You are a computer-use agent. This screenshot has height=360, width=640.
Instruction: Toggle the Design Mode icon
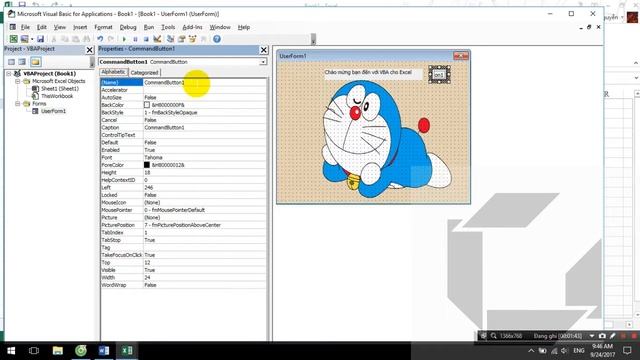point(157,39)
